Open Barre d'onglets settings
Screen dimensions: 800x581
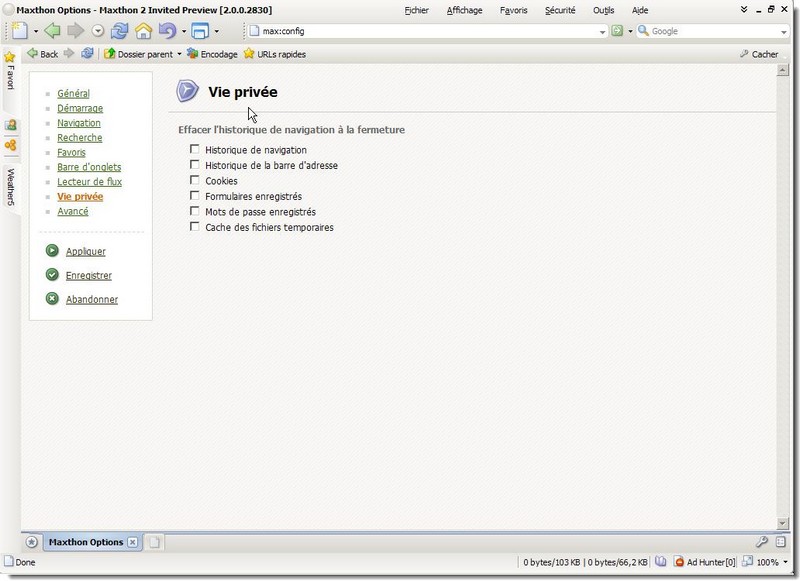point(89,167)
